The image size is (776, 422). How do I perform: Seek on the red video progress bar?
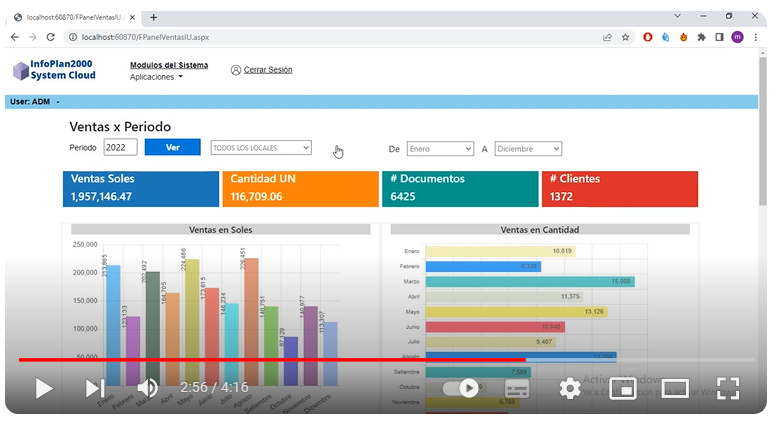pyautogui.click(x=272, y=360)
